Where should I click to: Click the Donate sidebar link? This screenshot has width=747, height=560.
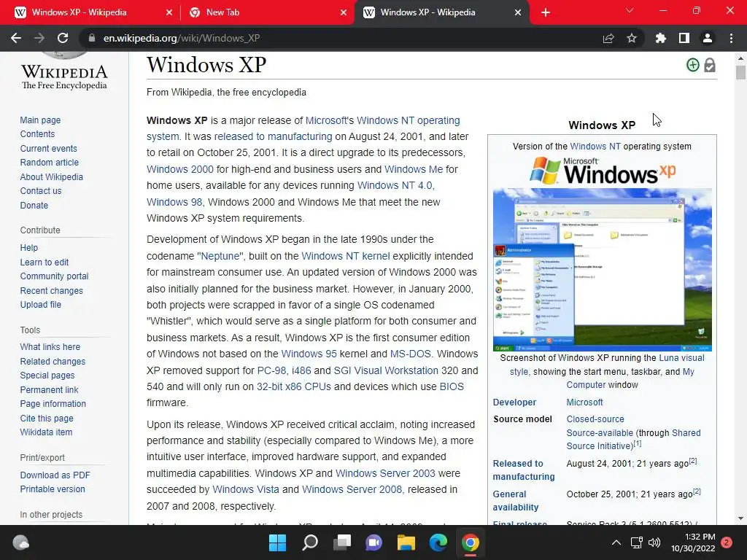click(x=34, y=205)
